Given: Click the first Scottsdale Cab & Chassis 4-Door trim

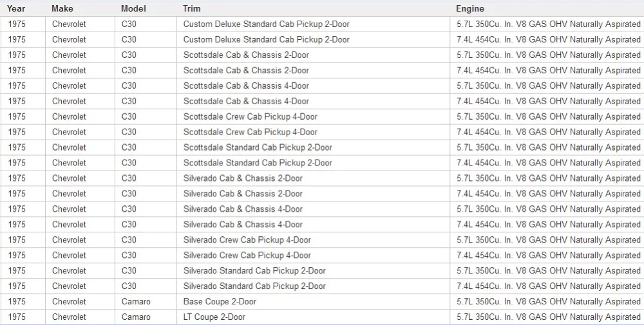Looking at the screenshot, I should coord(246,86).
